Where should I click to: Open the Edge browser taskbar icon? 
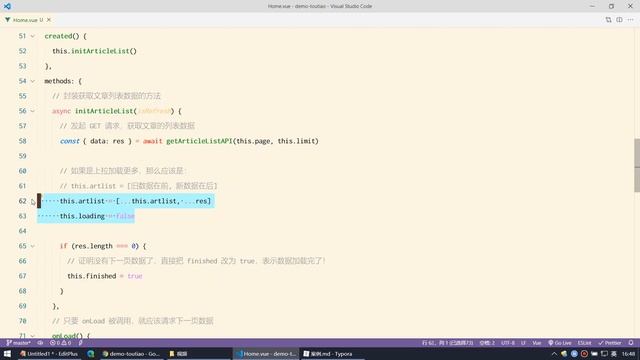pos(91,354)
